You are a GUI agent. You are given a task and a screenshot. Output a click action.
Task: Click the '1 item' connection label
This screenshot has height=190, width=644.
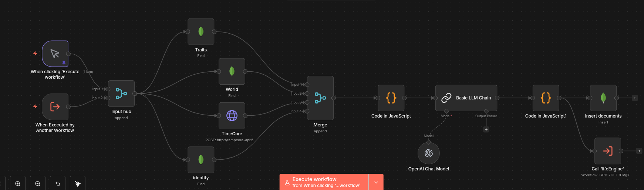pyautogui.click(x=88, y=72)
